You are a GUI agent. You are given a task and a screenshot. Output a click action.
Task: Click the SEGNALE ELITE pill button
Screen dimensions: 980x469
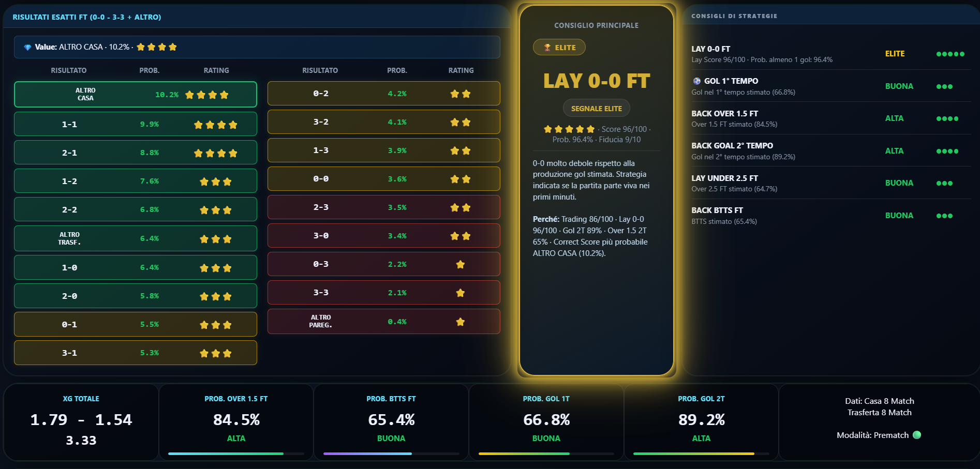[596, 109]
